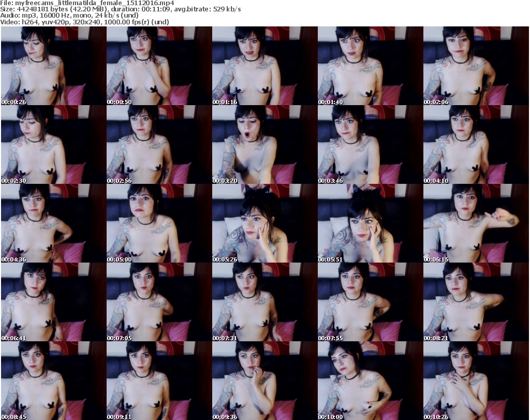The width and height of the screenshot is (530, 420).
Task: Pick the frame timestamped 00:07:55
Action: (x=370, y=302)
